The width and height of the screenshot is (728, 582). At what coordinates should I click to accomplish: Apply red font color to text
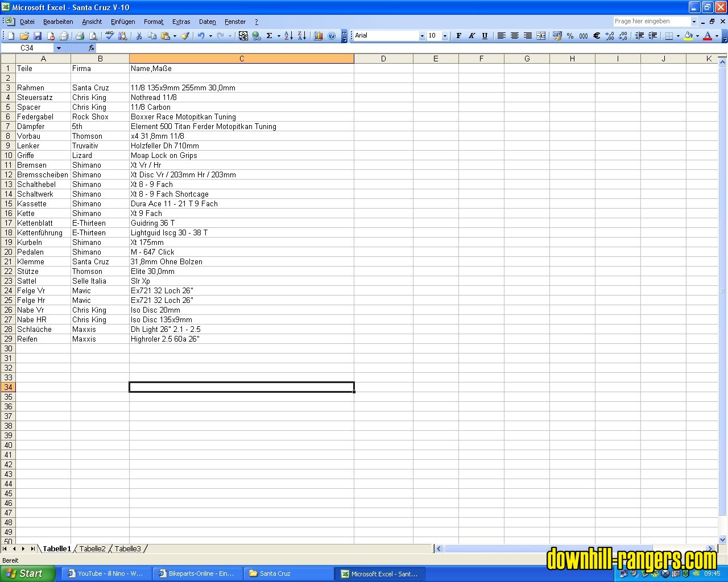(x=708, y=36)
